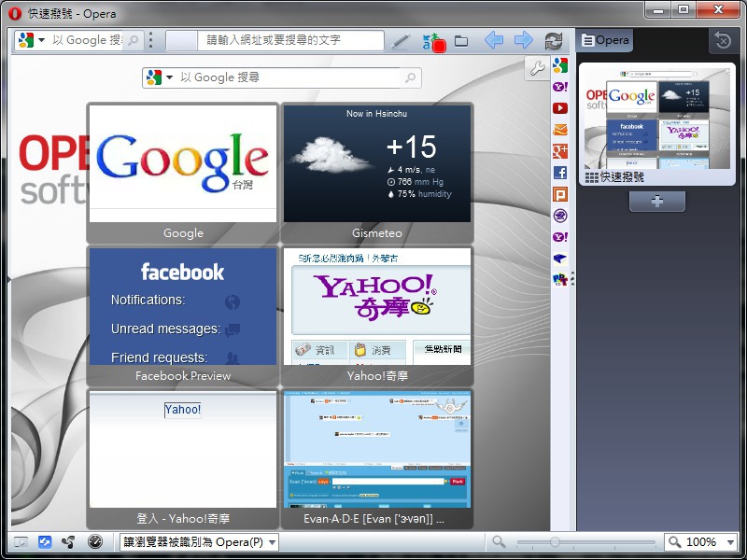747x560 pixels.
Task: Toggle the panel button in status bar
Action: [x=21, y=542]
